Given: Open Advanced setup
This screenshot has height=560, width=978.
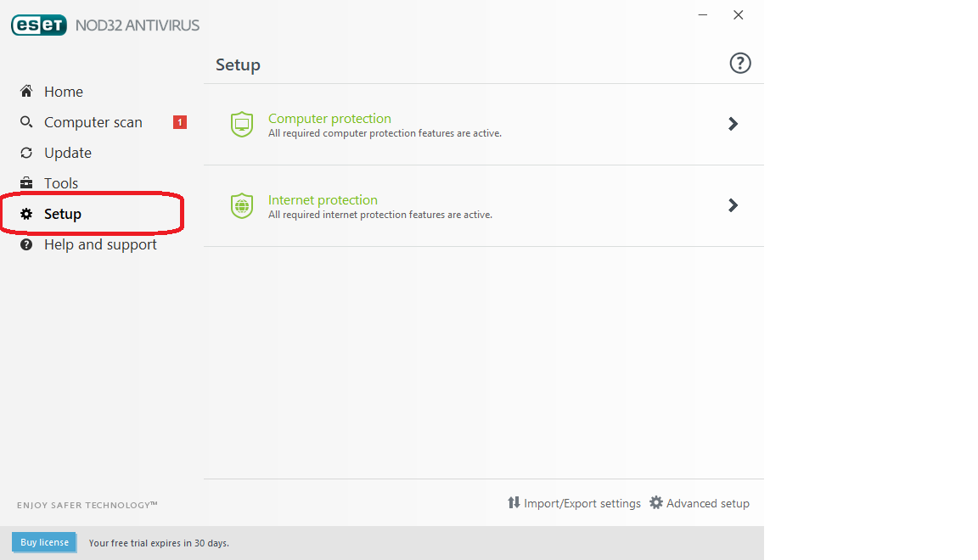Looking at the screenshot, I should (700, 503).
